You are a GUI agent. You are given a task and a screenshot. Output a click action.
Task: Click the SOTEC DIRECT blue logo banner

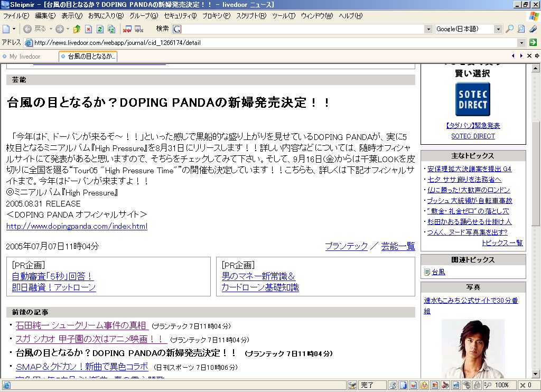(473, 99)
